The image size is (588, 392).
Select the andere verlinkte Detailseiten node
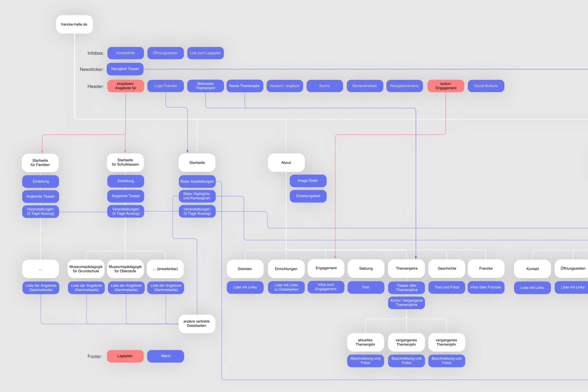pos(197,324)
